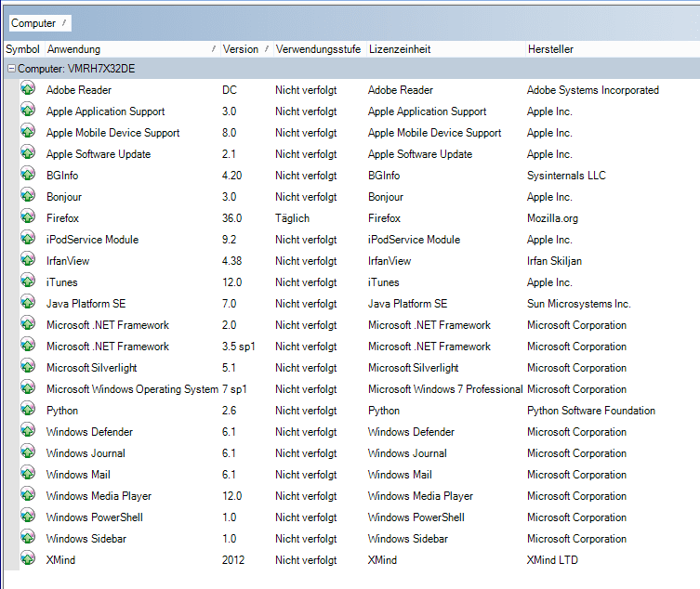
Task: Collapse the Computer: VMRH7X32DE group
Action: pos(11,69)
